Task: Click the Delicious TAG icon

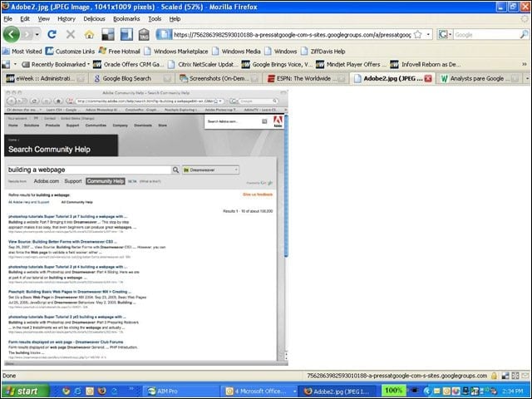Action: click(x=144, y=34)
